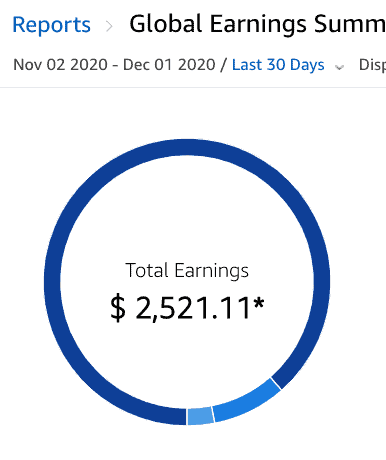
Task: Click the horizontal divider below the date bar
Action: (x=193, y=88)
